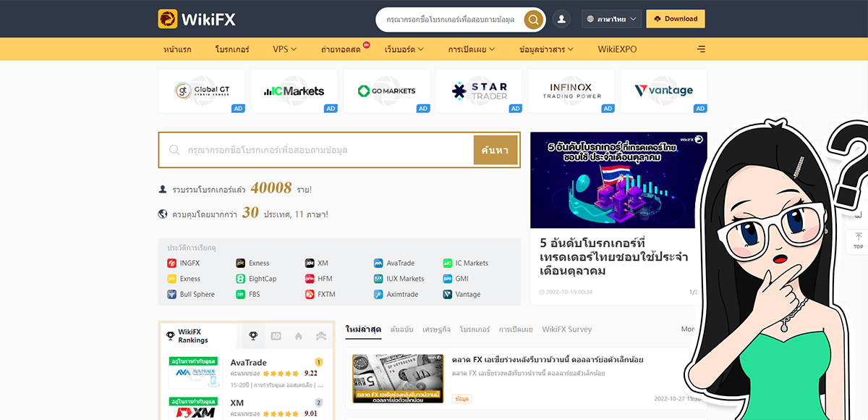
Task: Click the 1/3 carousel indicator on the banner
Action: coord(692,292)
